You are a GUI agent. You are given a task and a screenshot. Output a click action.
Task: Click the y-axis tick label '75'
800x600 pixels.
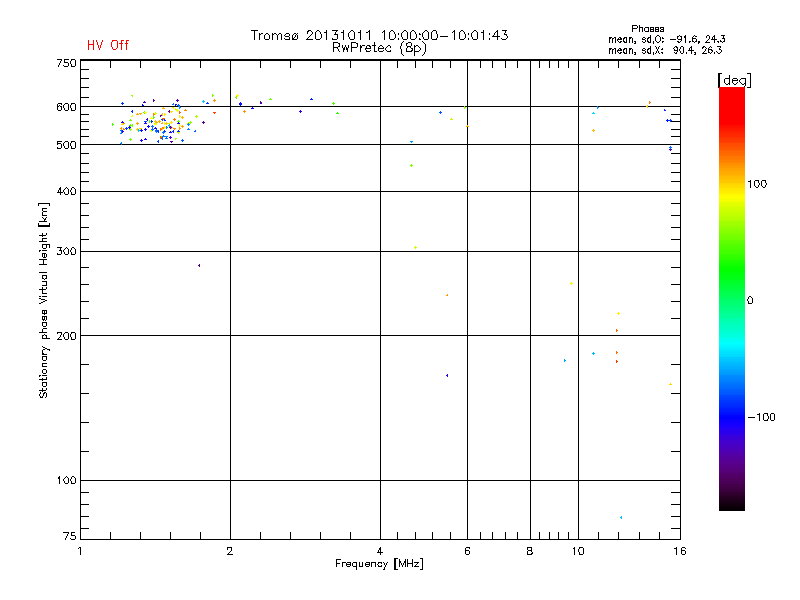pos(70,536)
